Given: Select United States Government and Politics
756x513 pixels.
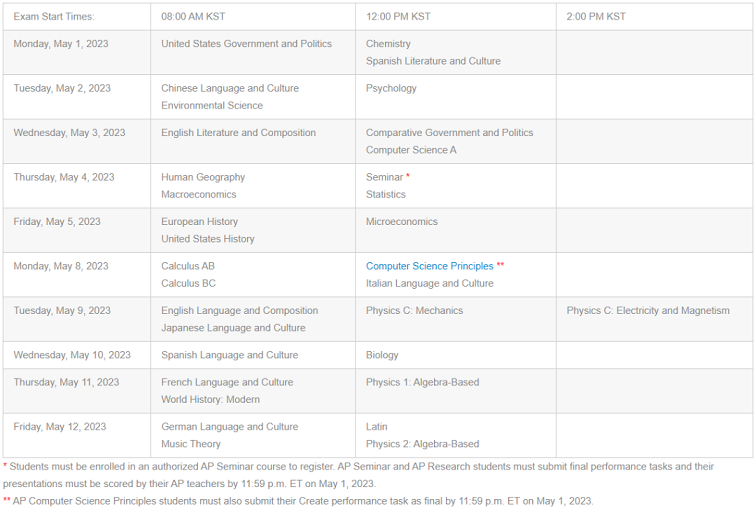Looking at the screenshot, I should point(246,44).
